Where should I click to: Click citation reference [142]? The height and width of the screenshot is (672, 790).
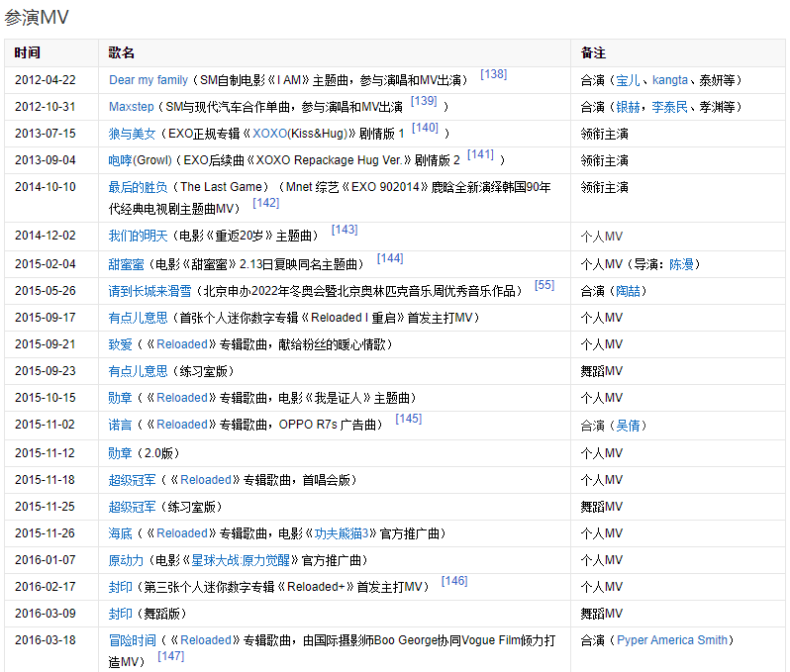click(265, 203)
